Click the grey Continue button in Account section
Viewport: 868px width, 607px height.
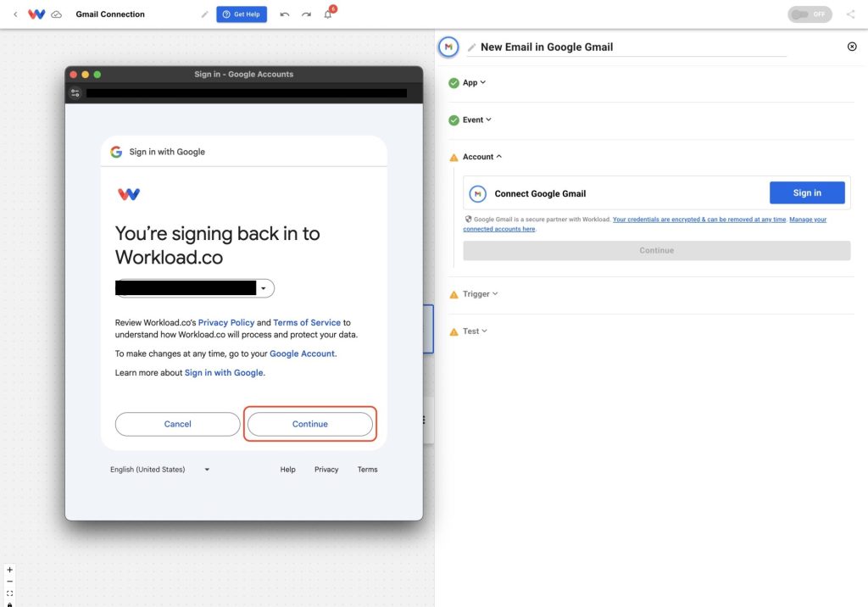pyautogui.click(x=657, y=250)
